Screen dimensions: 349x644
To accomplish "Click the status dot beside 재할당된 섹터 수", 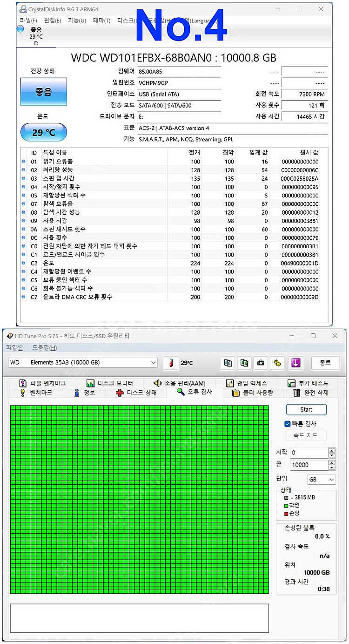I will pos(24,195).
